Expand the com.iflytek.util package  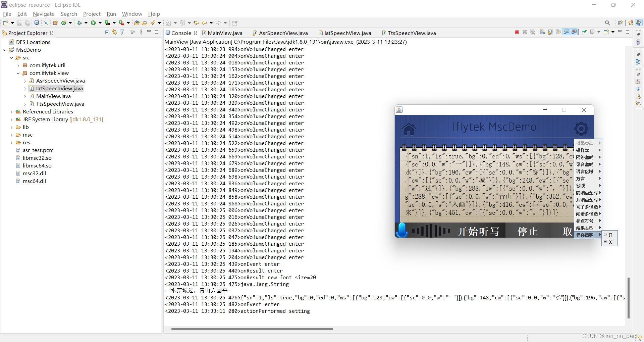coord(18,65)
